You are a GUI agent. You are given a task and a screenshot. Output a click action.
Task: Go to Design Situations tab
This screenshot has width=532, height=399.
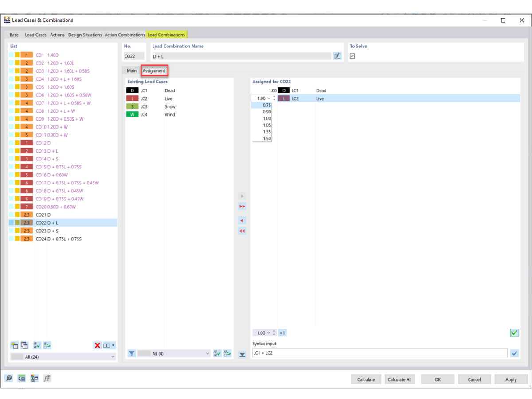(85, 35)
